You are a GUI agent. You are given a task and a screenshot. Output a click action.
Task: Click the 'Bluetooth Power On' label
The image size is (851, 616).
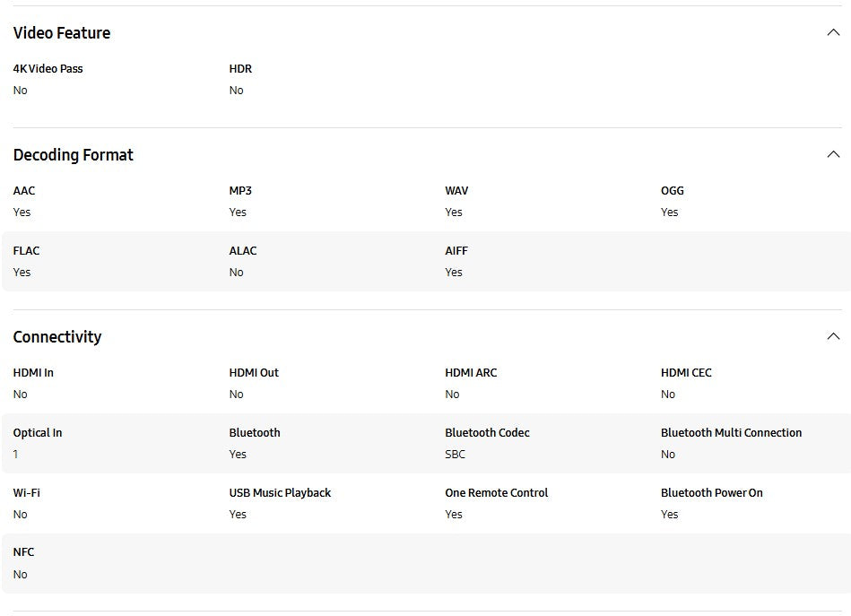coord(711,493)
